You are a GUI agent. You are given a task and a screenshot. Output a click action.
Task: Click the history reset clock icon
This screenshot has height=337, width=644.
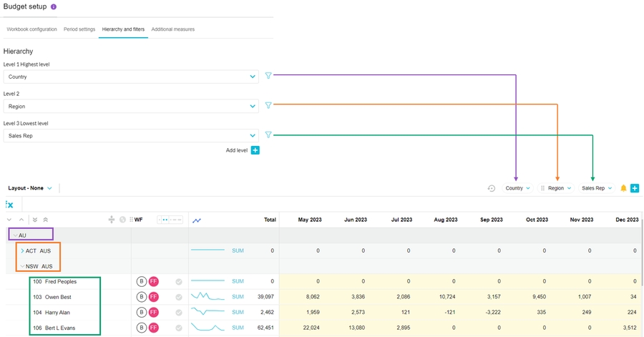[491, 188]
